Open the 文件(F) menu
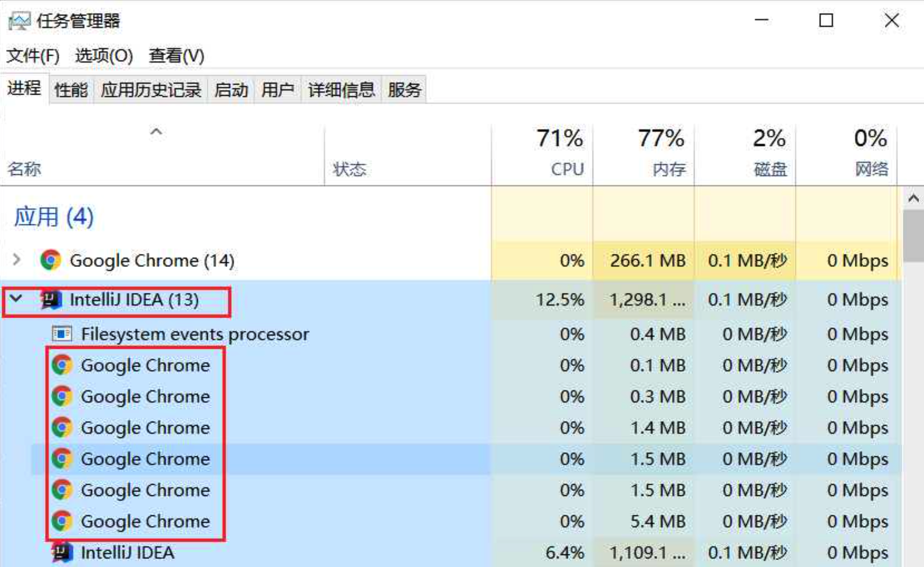The height and width of the screenshot is (567, 924). 33,55
